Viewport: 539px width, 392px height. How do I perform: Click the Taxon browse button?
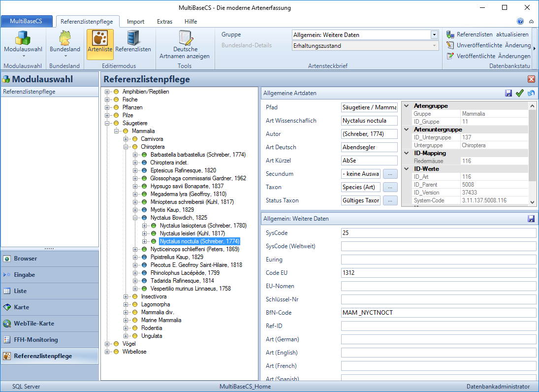coord(390,188)
